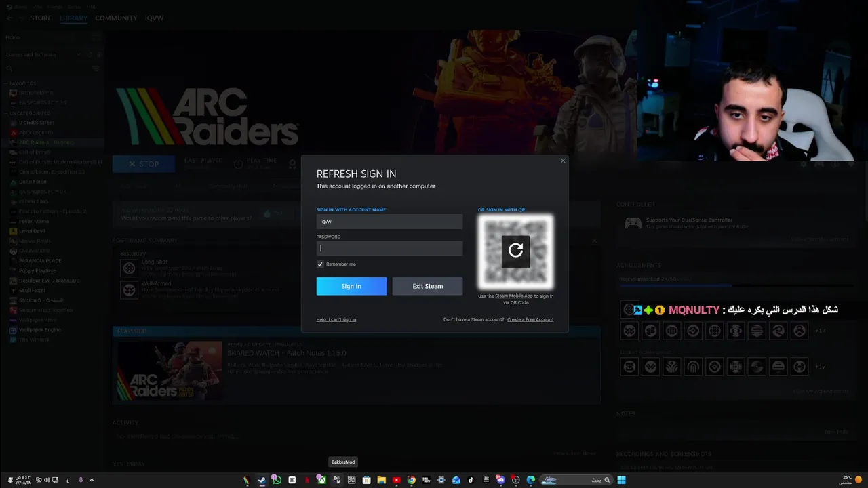Click the Well-Armed achievement icon
This screenshot has width=868, height=488.
(129, 290)
